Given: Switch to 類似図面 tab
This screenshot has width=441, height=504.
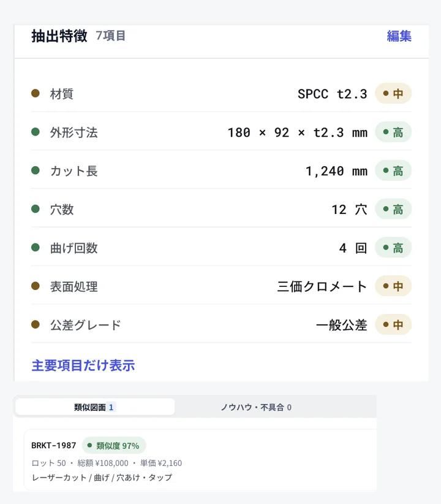Looking at the screenshot, I should 95,407.
